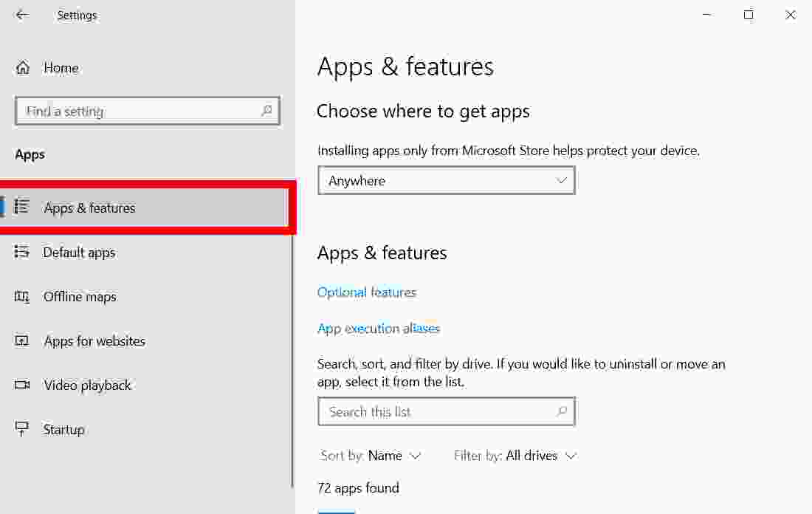Click the Apps for websites icon
The height and width of the screenshot is (514, 812).
click(x=21, y=340)
